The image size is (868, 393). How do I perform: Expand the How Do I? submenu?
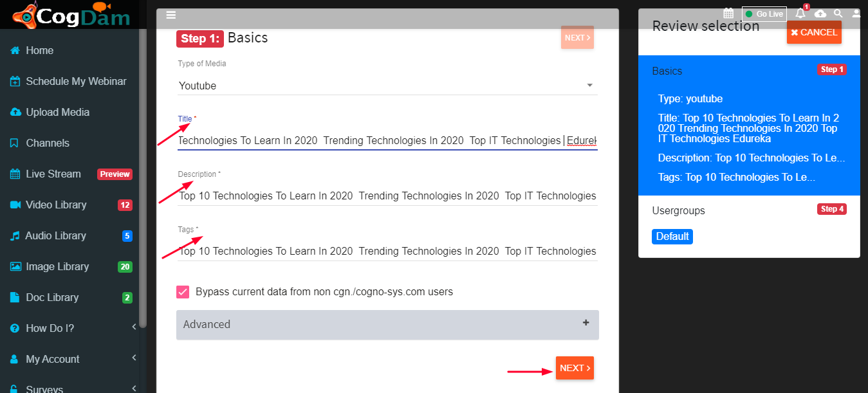coord(73,328)
